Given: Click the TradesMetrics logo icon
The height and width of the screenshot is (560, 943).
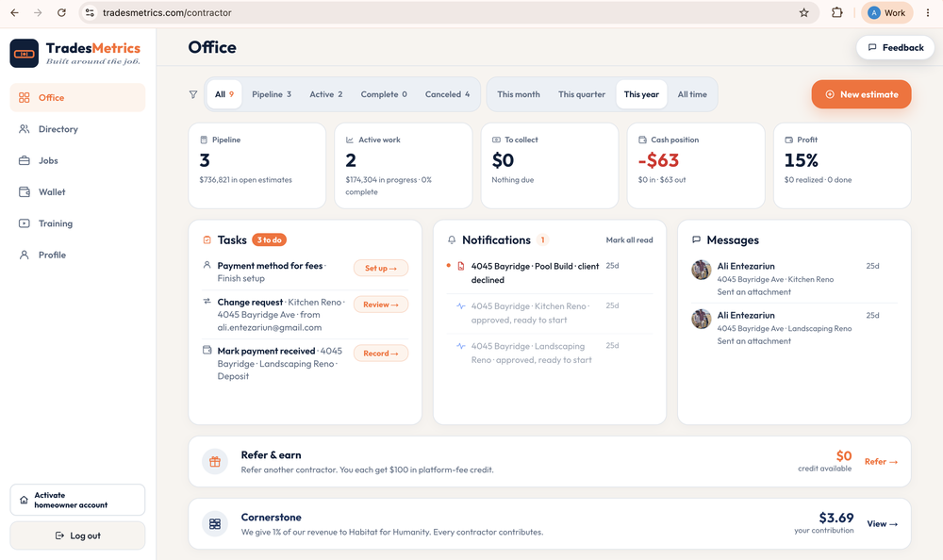Looking at the screenshot, I should tap(25, 54).
